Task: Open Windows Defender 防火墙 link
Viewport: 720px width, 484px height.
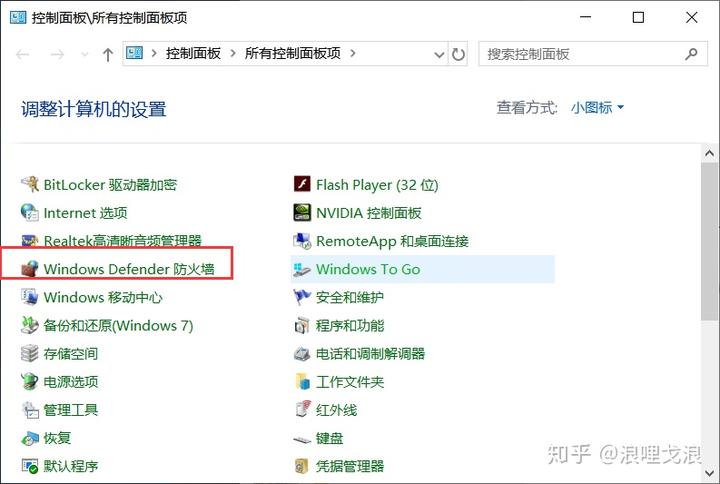Action: pos(129,269)
